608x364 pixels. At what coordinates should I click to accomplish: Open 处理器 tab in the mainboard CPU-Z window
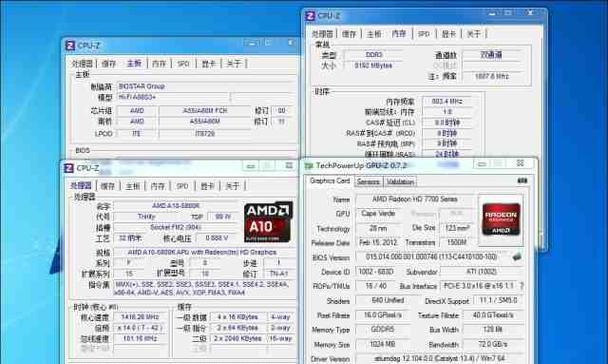82,64
